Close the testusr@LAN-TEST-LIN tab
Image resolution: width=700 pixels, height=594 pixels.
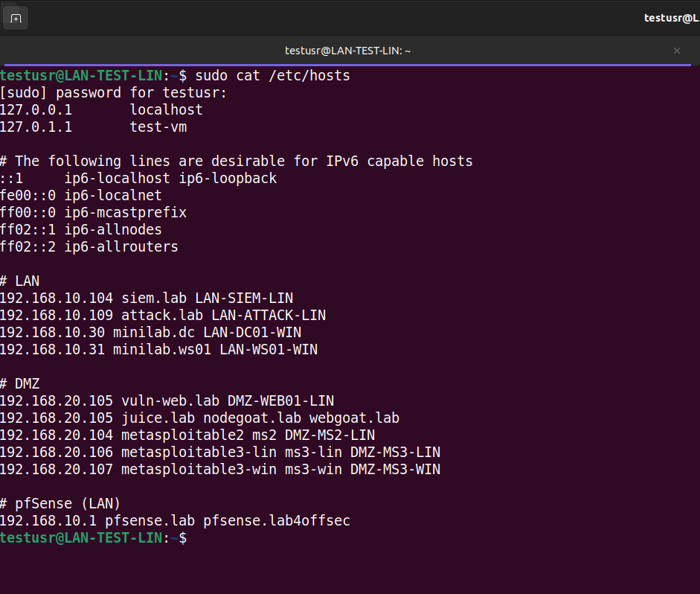click(x=677, y=51)
